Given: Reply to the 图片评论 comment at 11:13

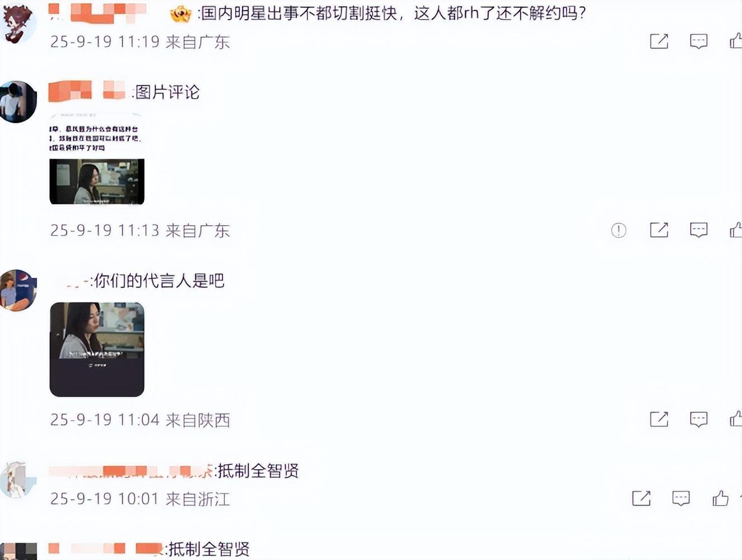Looking at the screenshot, I should point(698,230).
